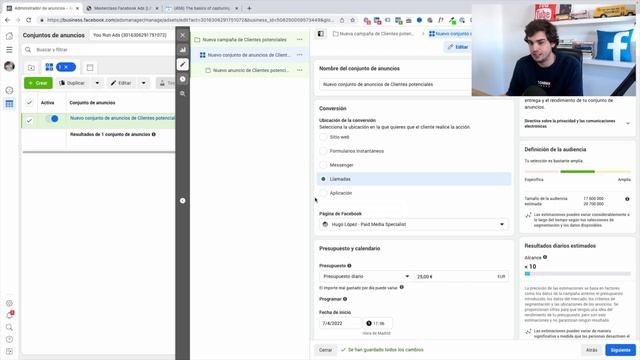Click the search magnifier in sidebar bottom

tap(9, 327)
